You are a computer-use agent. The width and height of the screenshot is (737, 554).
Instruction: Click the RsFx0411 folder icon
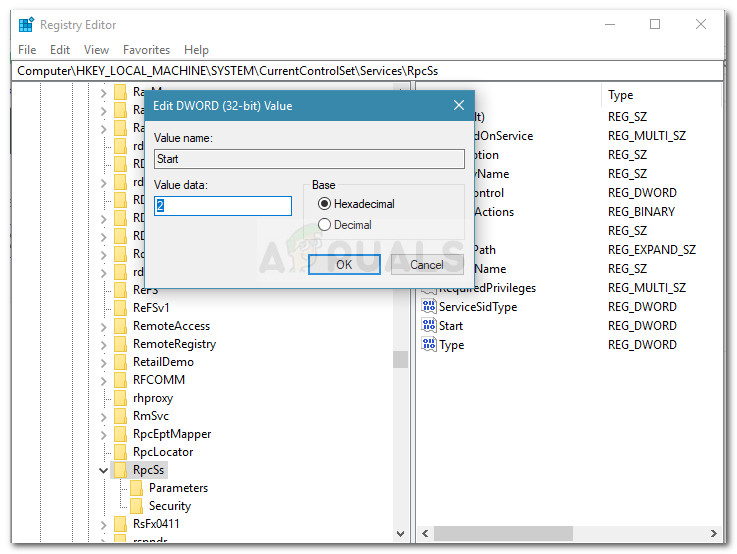(120, 524)
